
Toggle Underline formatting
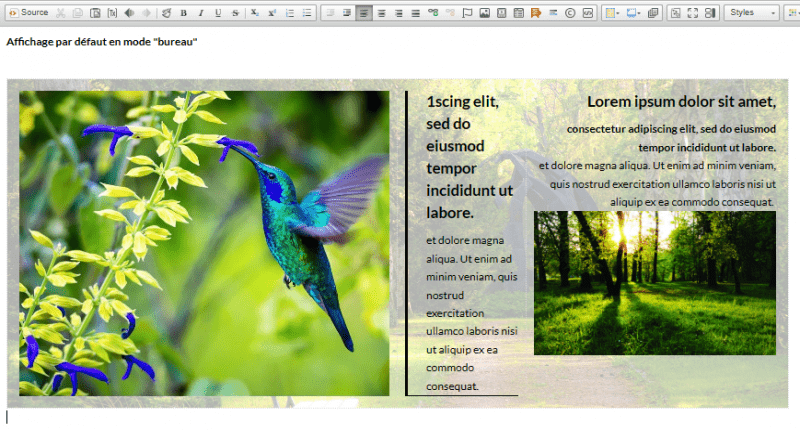pos(217,12)
